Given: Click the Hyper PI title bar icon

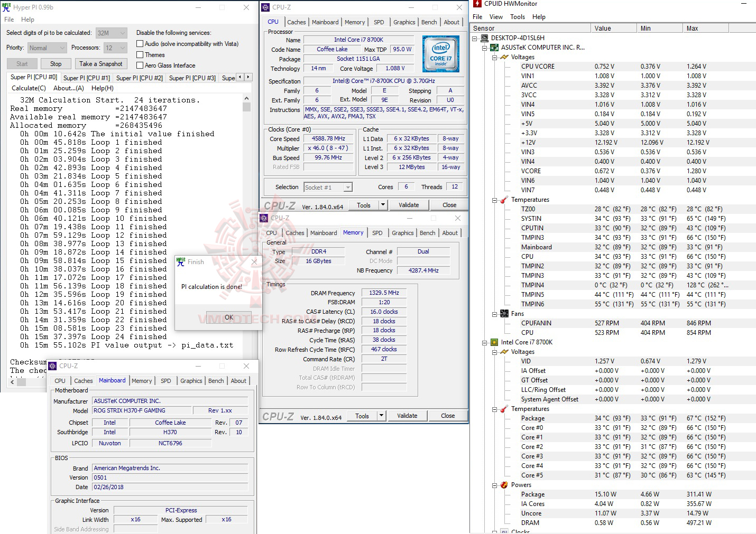Looking at the screenshot, I should pos(6,7).
